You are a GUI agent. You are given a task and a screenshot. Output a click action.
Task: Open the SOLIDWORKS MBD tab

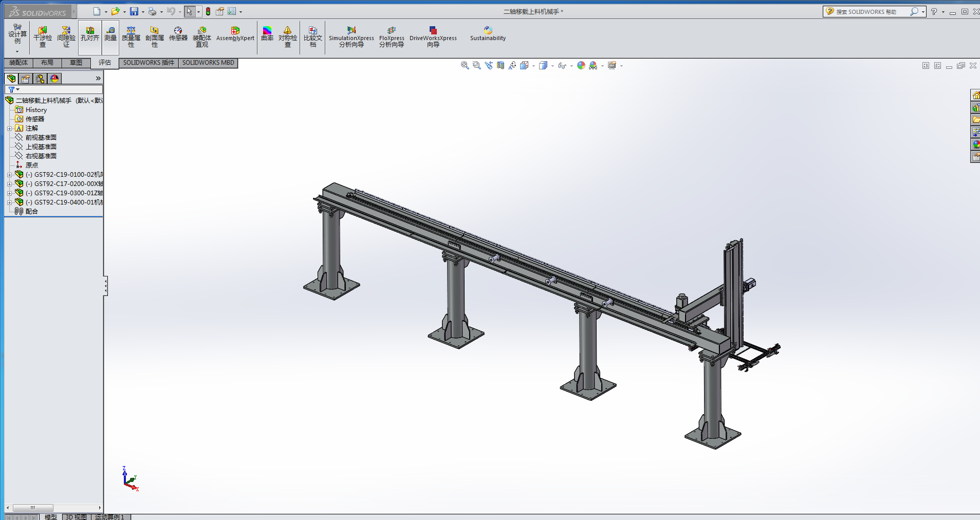[208, 63]
